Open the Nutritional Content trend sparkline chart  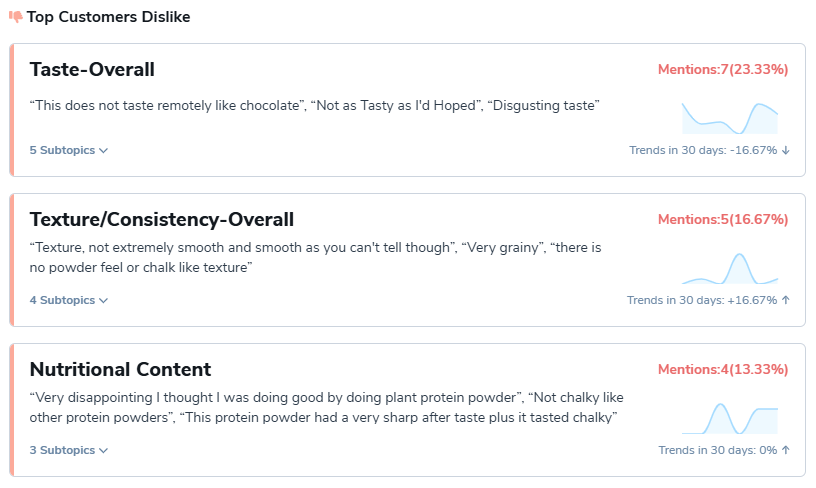click(729, 418)
